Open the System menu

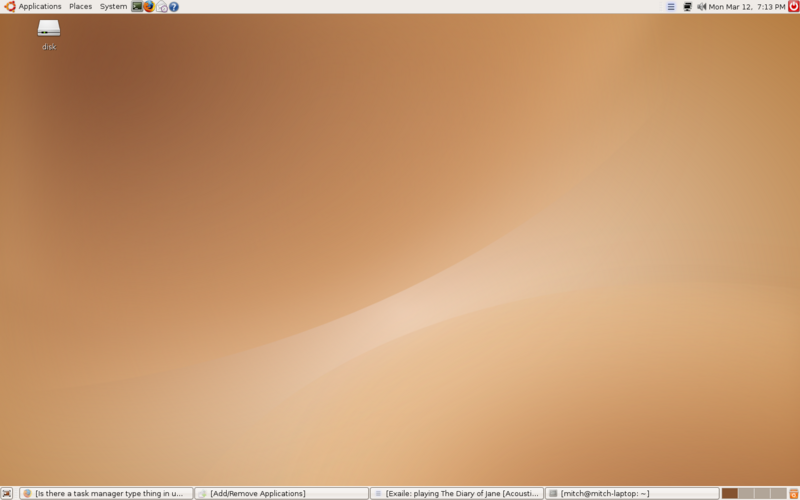[x=113, y=7]
